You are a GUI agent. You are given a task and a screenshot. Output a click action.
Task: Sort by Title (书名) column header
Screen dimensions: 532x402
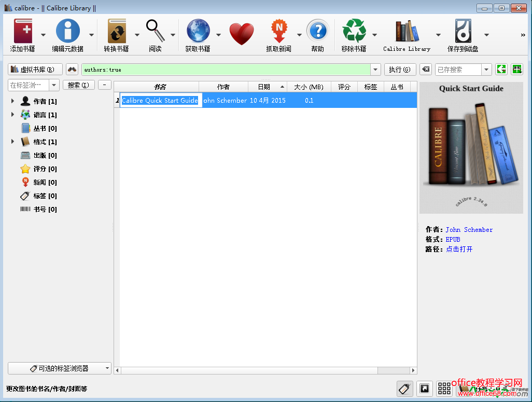(160, 87)
